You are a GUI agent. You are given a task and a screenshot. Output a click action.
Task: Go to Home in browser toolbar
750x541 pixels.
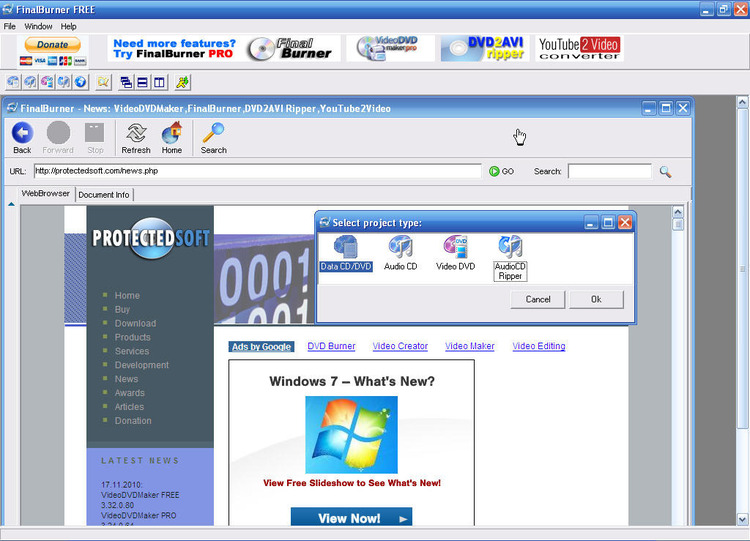(172, 137)
